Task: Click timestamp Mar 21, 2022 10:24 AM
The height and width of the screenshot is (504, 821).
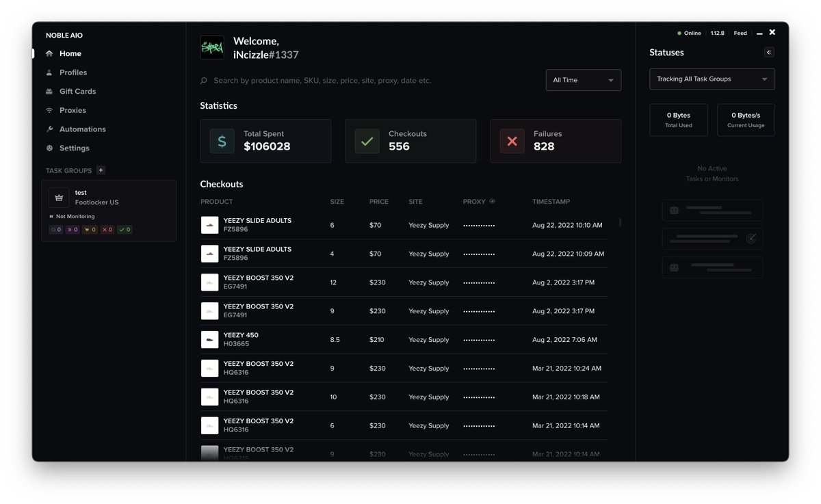Action: point(567,369)
